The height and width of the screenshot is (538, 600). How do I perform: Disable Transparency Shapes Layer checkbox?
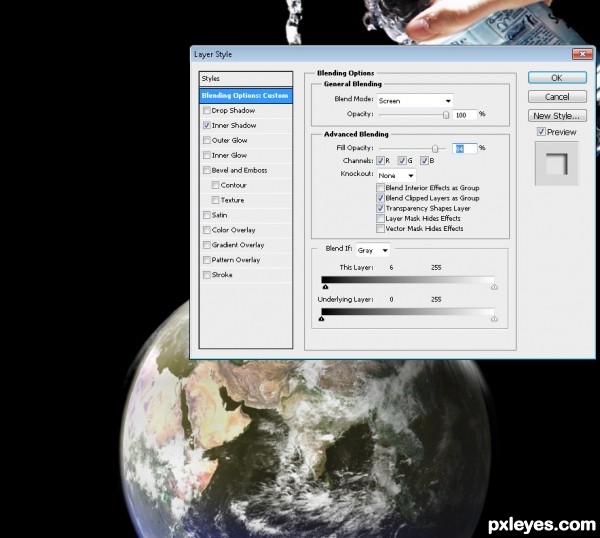pos(380,208)
